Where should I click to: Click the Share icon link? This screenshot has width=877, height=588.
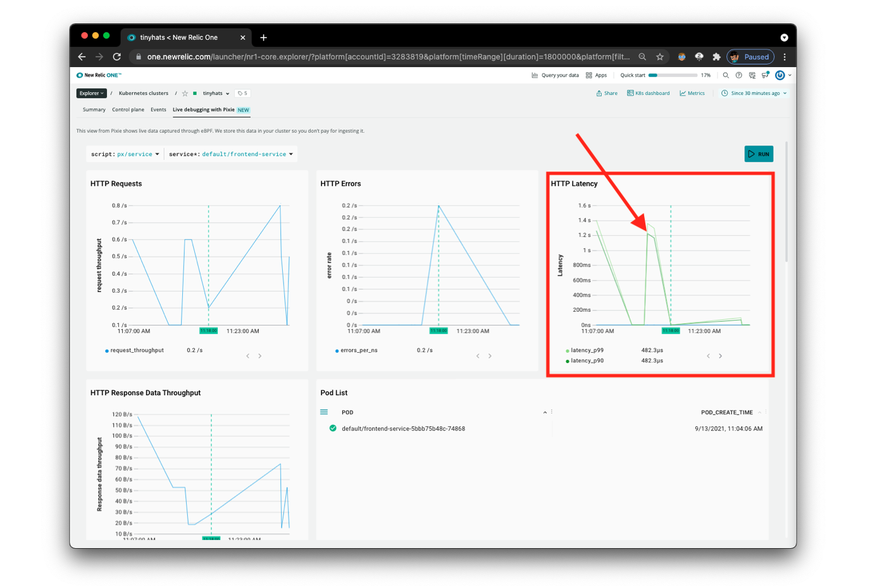pos(606,94)
